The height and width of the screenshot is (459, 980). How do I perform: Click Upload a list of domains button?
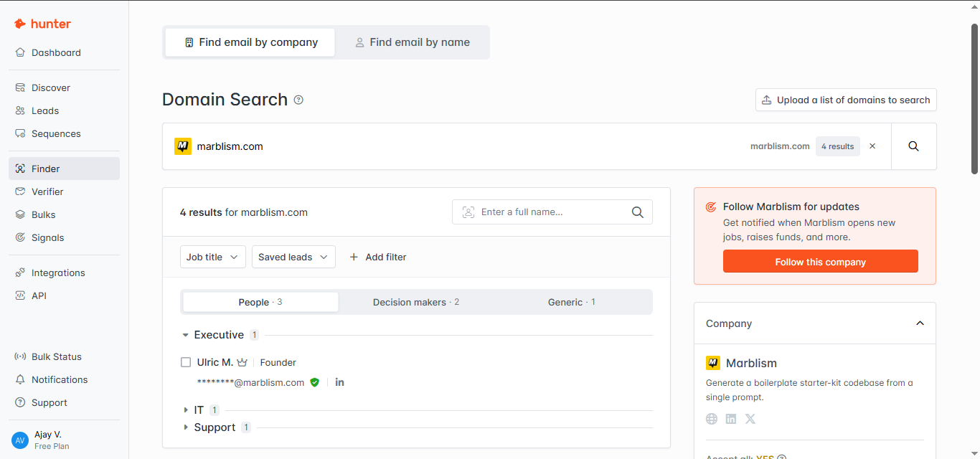tap(846, 100)
